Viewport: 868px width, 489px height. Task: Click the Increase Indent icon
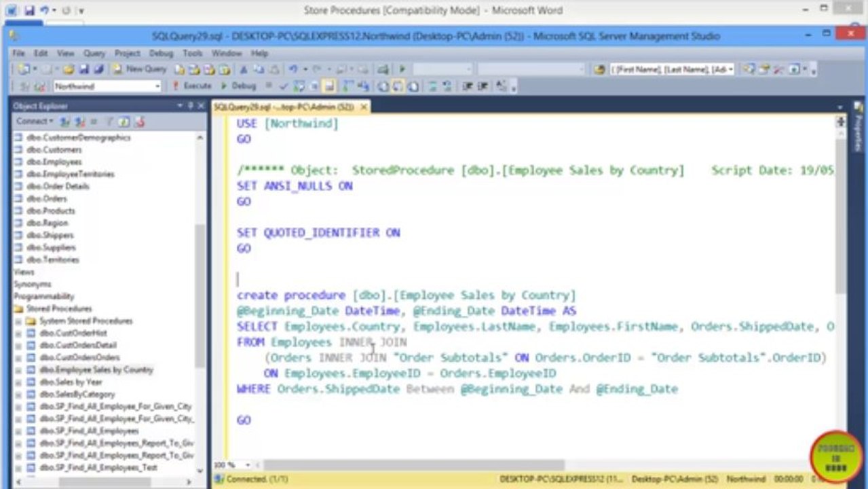[483, 86]
